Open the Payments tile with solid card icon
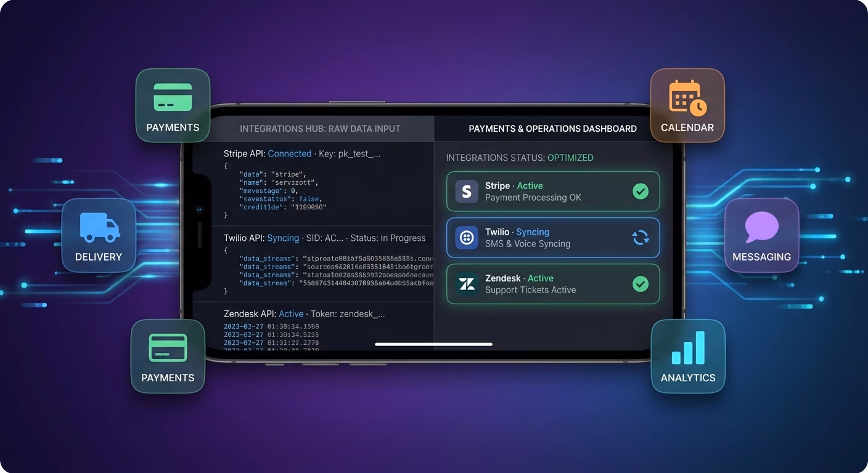This screenshot has height=473, width=868. 173,105
